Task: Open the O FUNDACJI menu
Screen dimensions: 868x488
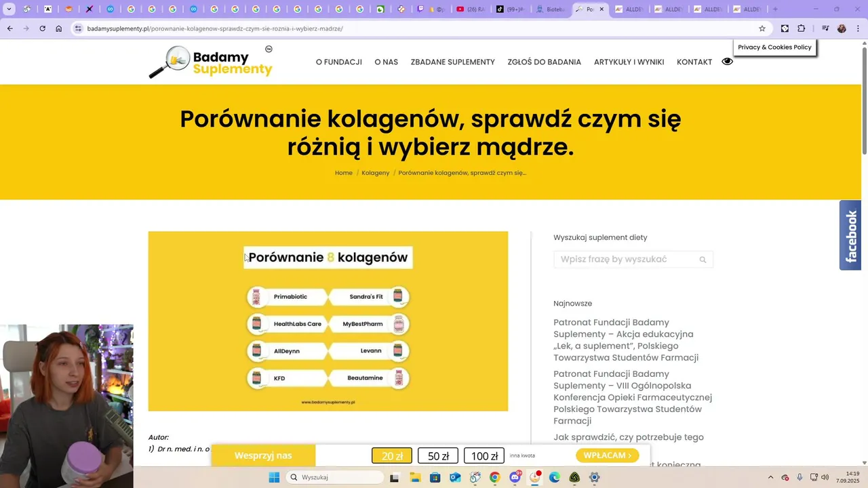Action: pyautogui.click(x=339, y=62)
